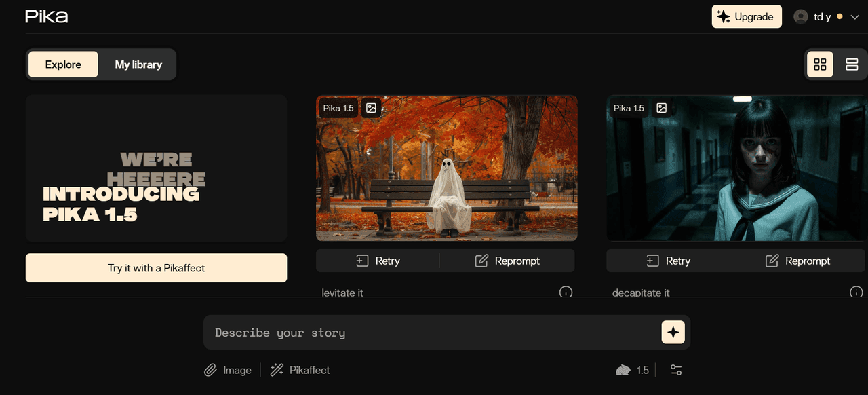Expand the td y account dropdown chevron

(x=854, y=17)
